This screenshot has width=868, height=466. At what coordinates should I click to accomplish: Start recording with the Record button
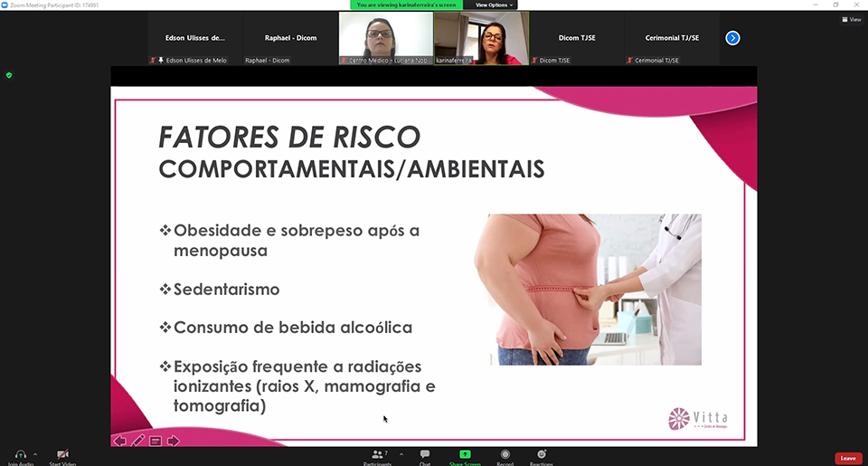point(505,454)
